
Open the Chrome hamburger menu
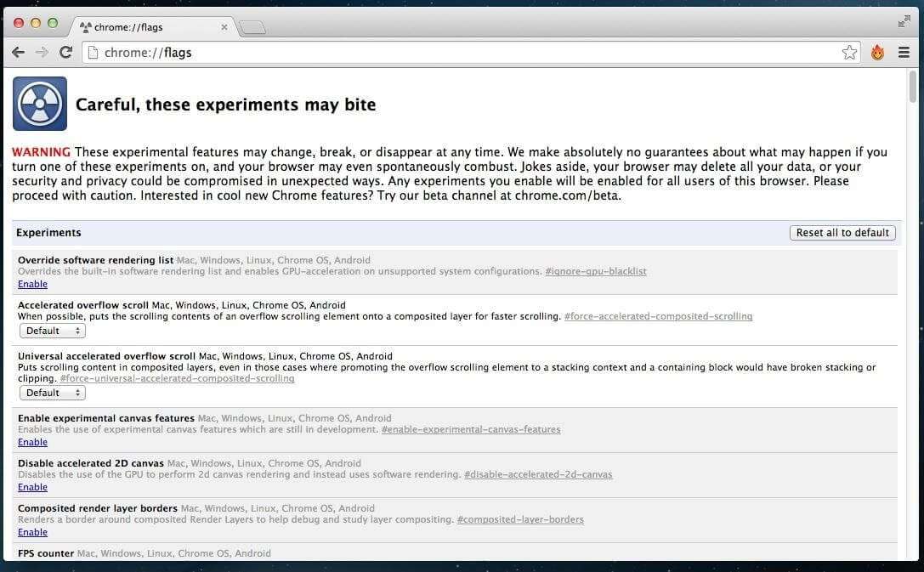pyautogui.click(x=904, y=53)
